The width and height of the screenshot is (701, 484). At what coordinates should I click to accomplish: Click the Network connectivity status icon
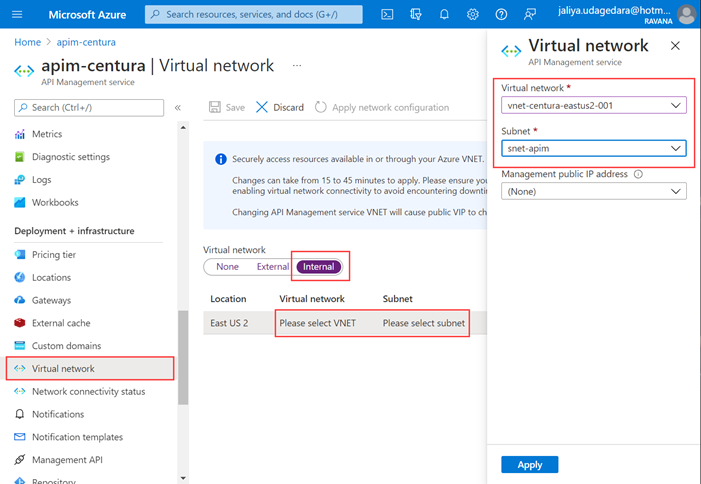pyautogui.click(x=20, y=391)
